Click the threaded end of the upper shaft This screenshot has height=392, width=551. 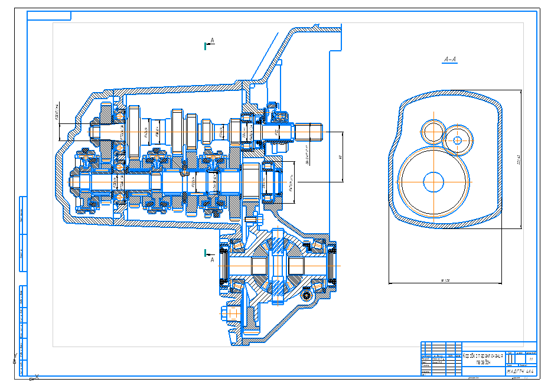point(309,132)
